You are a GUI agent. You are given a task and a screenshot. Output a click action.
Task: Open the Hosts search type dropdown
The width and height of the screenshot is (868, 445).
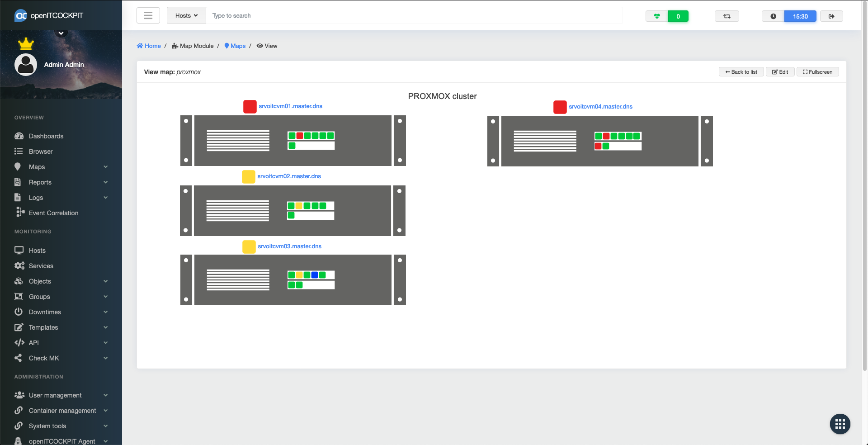186,16
